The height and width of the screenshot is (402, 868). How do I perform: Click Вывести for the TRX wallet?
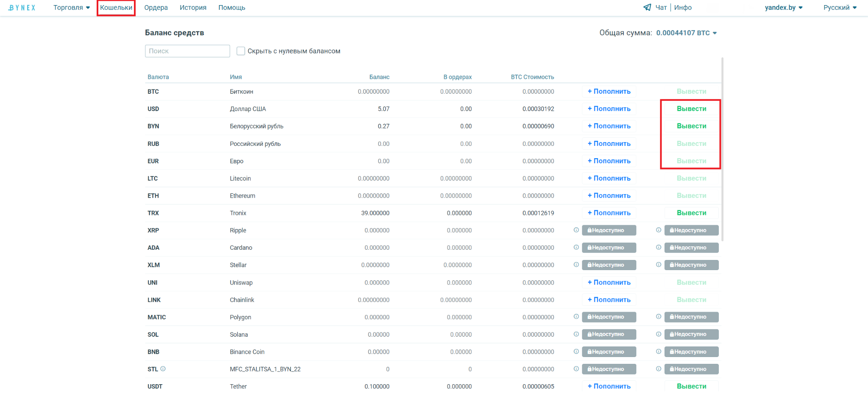coord(691,213)
